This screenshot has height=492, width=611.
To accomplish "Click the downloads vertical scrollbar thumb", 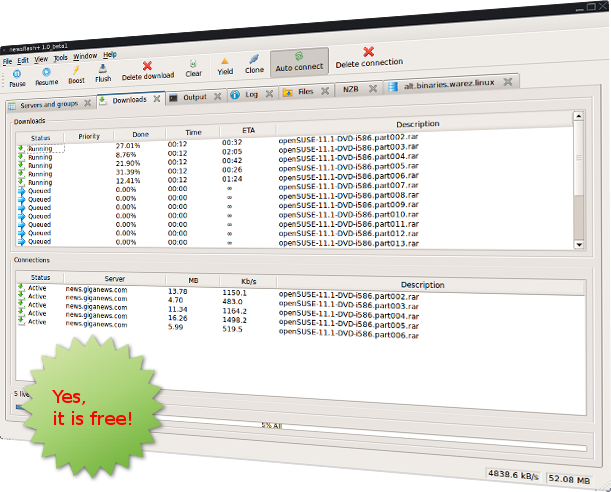I will pos(578,158).
